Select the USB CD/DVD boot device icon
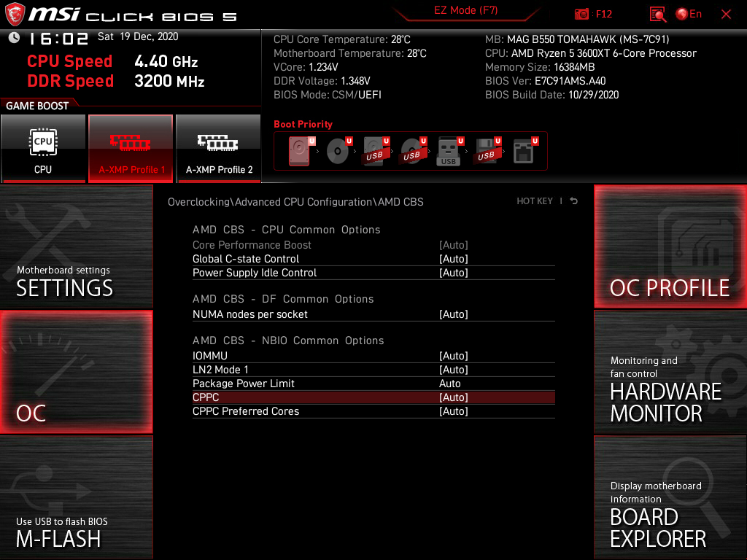The width and height of the screenshot is (747, 560). (x=414, y=151)
